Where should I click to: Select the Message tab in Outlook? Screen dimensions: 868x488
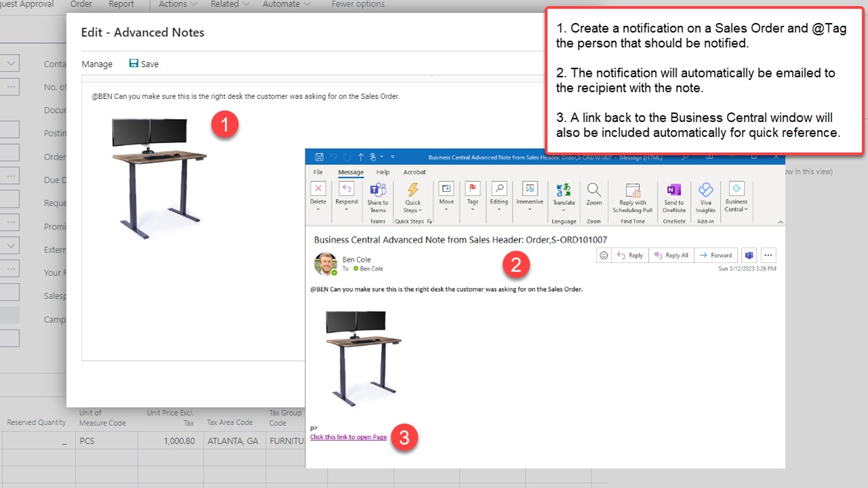click(351, 172)
